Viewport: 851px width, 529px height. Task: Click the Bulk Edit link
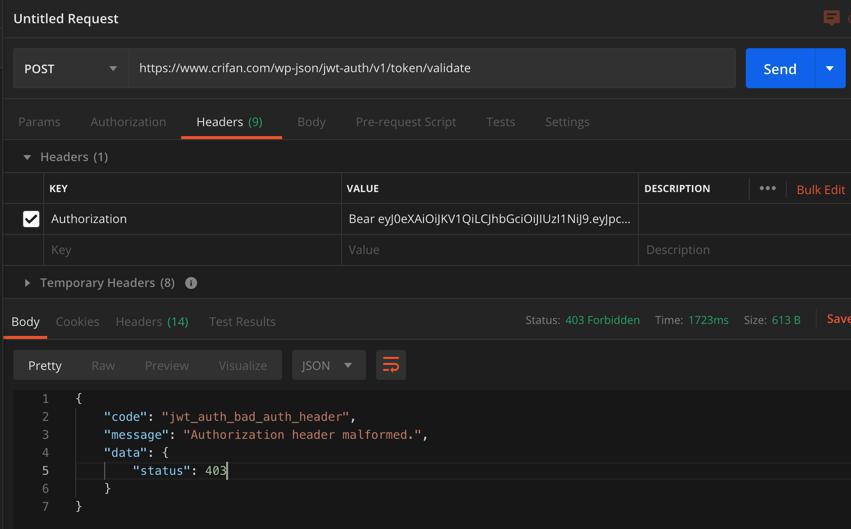(x=820, y=189)
